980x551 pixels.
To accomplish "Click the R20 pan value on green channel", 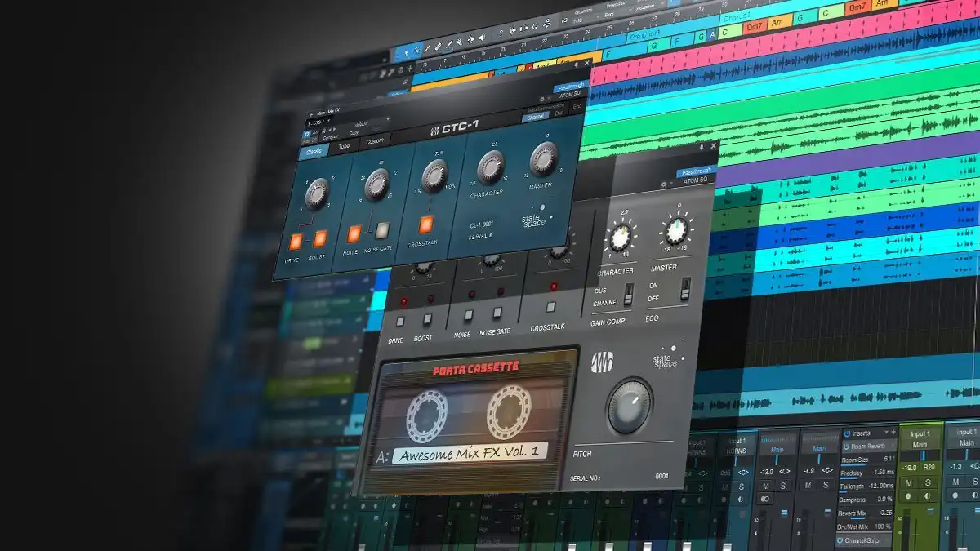I will 929,468.
